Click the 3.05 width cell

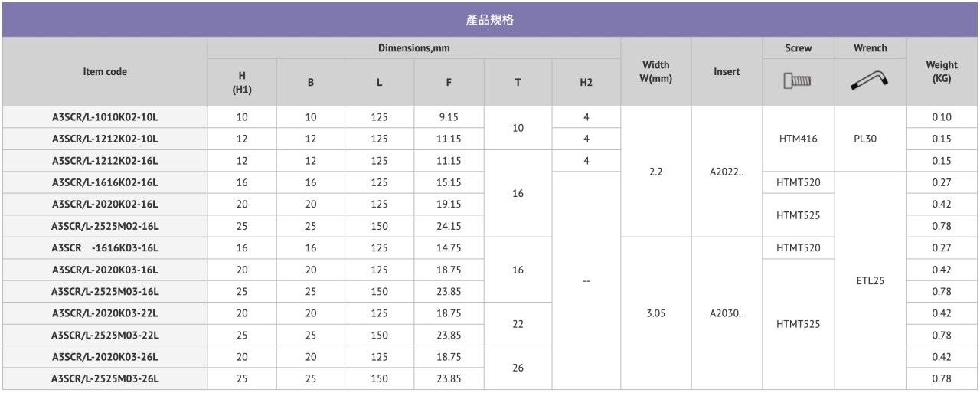pos(656,313)
